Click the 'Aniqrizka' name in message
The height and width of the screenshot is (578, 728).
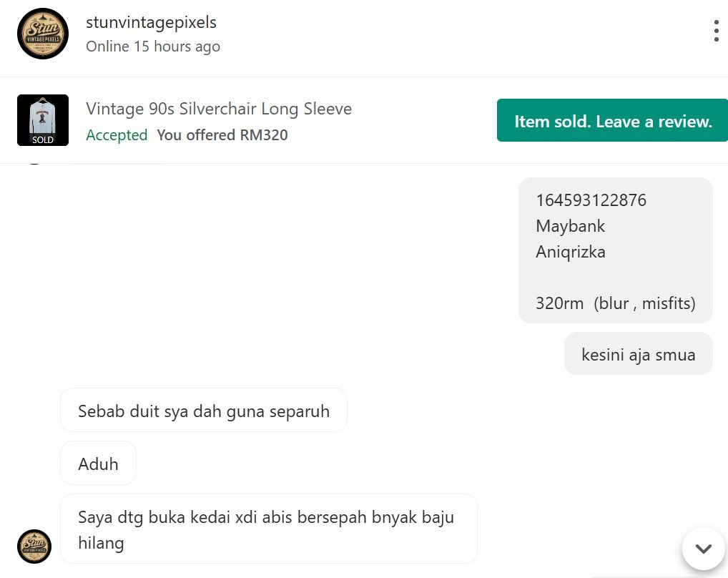pyautogui.click(x=571, y=252)
